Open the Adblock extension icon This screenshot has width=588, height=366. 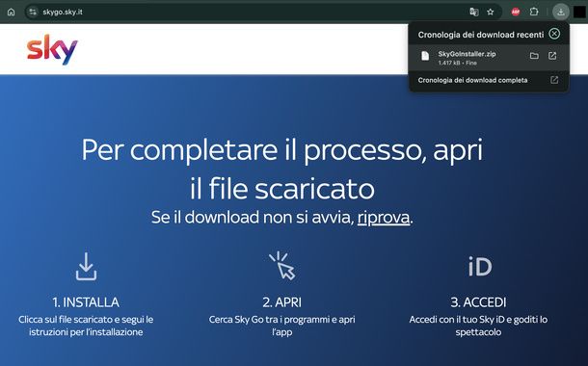pos(516,12)
